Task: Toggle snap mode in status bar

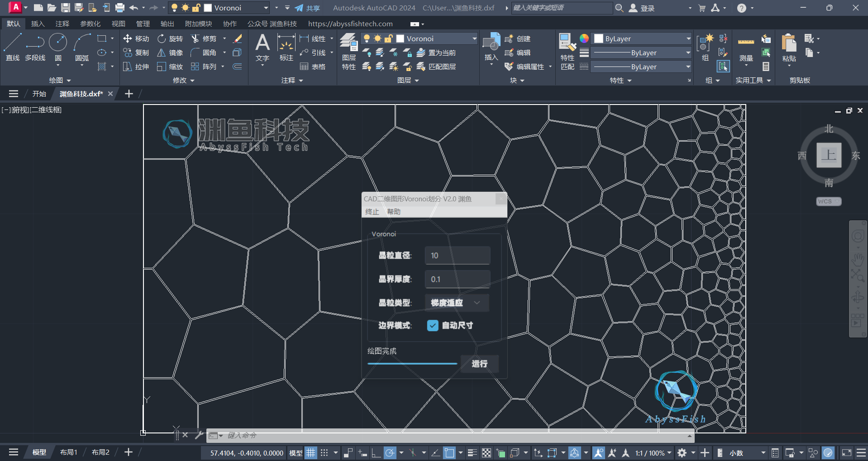Action: 324,453
